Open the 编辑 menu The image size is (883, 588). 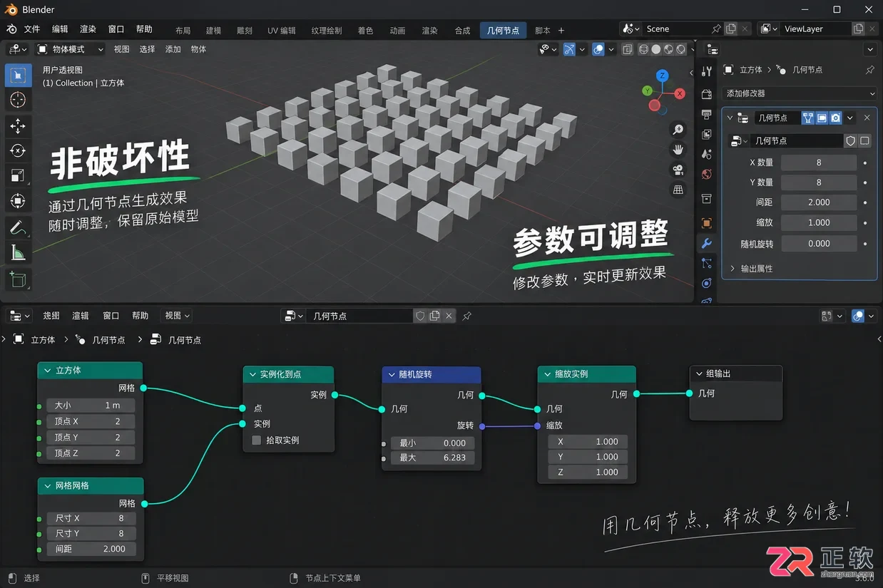point(60,29)
